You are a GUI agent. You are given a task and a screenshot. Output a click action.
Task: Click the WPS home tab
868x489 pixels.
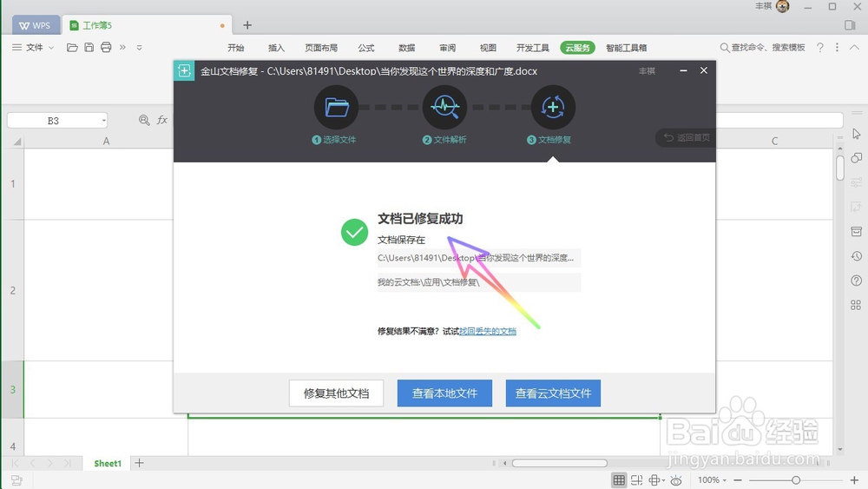coord(35,25)
